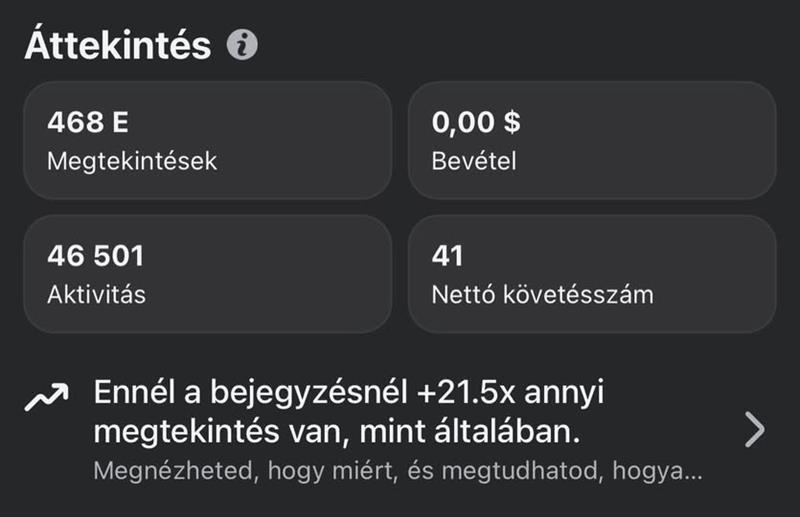Expand the insight with the right chevron
This screenshot has width=800, height=517.
(x=755, y=430)
